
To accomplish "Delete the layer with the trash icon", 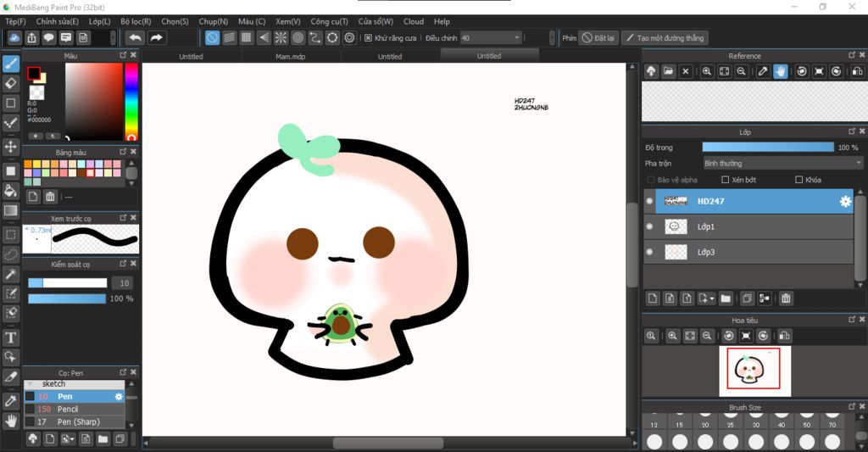I will coord(786,299).
